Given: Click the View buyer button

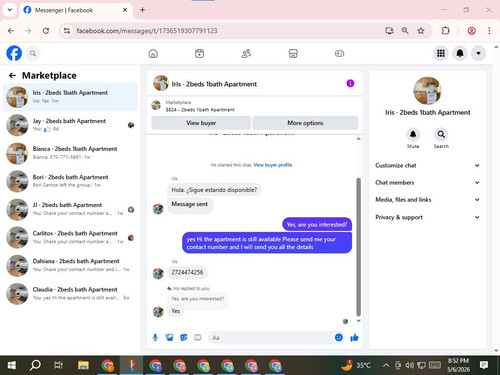Looking at the screenshot, I should [x=201, y=123].
